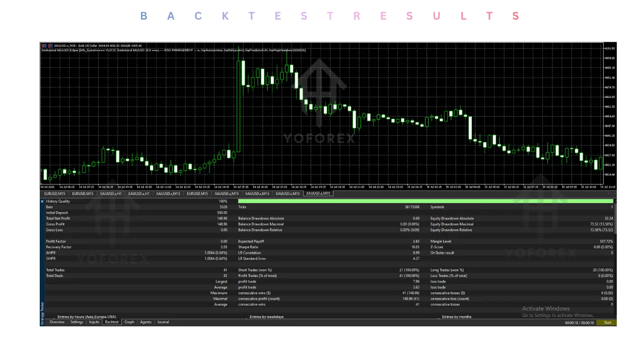Close the Strategy Tester panel with X
This screenshot has width=644, height=362.
click(42, 201)
